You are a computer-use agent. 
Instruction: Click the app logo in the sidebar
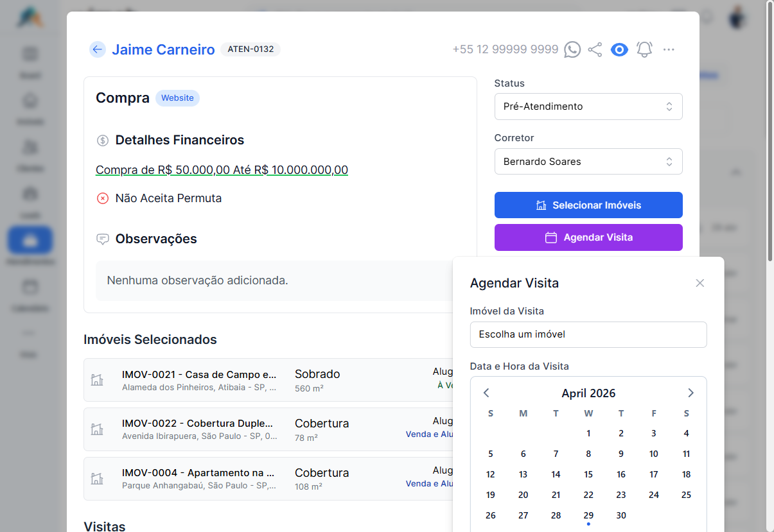(31, 17)
